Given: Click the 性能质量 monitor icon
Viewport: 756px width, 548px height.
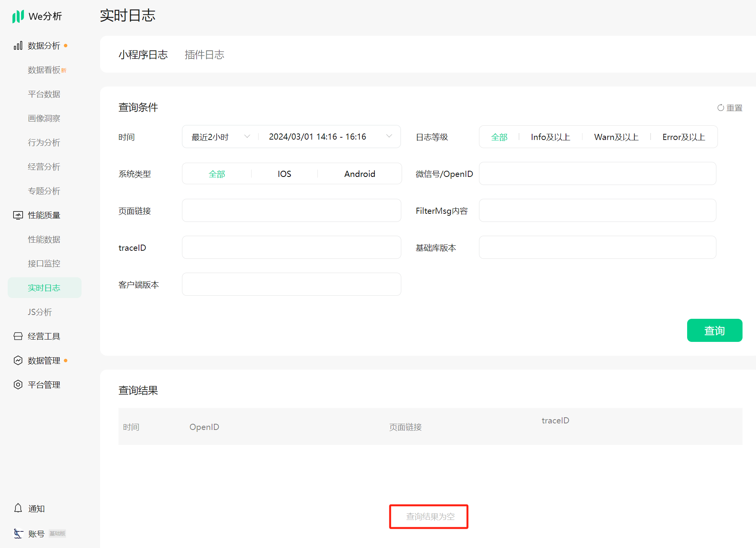Looking at the screenshot, I should [x=18, y=215].
